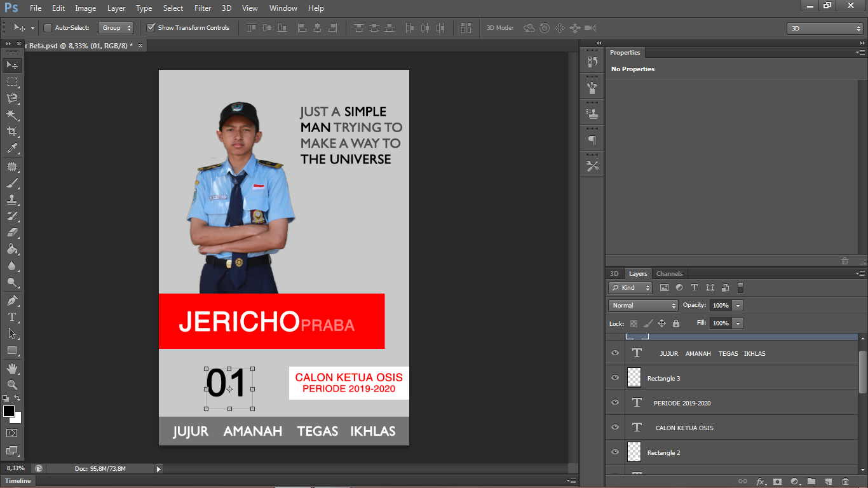Hide the Rectangle 3 layer

(614, 377)
